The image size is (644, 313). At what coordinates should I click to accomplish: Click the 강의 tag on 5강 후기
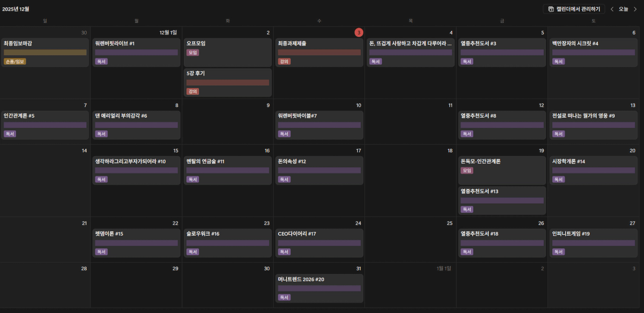coord(192,92)
